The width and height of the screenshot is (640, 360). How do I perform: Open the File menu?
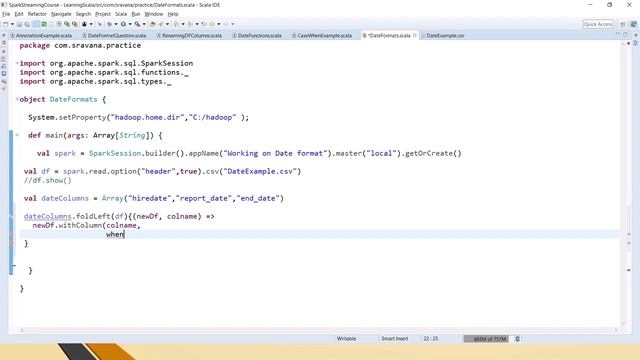(6, 14)
